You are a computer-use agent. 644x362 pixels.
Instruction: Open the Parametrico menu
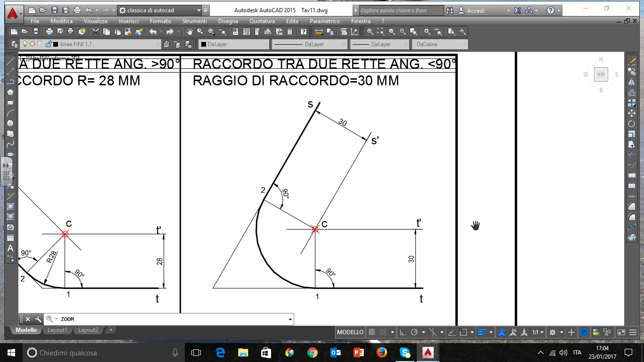click(325, 21)
